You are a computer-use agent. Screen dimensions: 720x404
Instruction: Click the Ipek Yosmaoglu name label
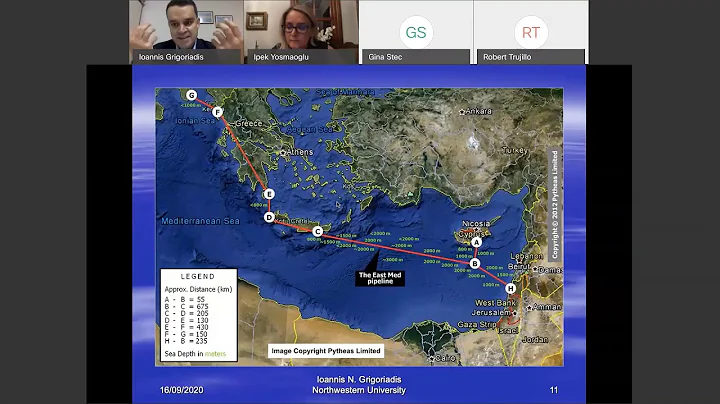point(281,57)
